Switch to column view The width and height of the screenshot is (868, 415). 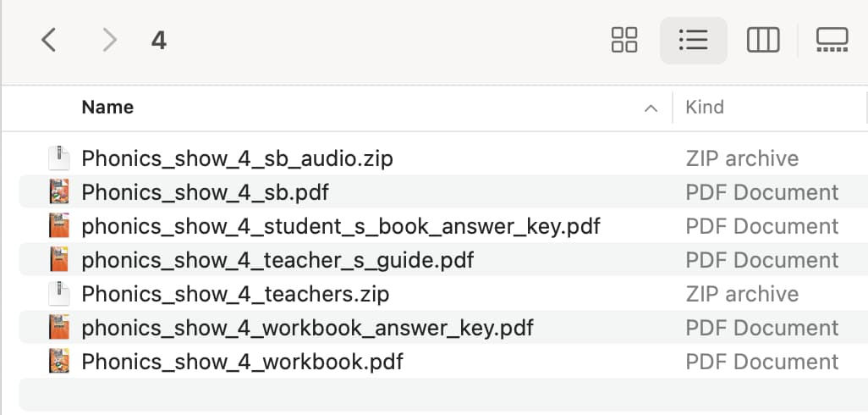(763, 40)
